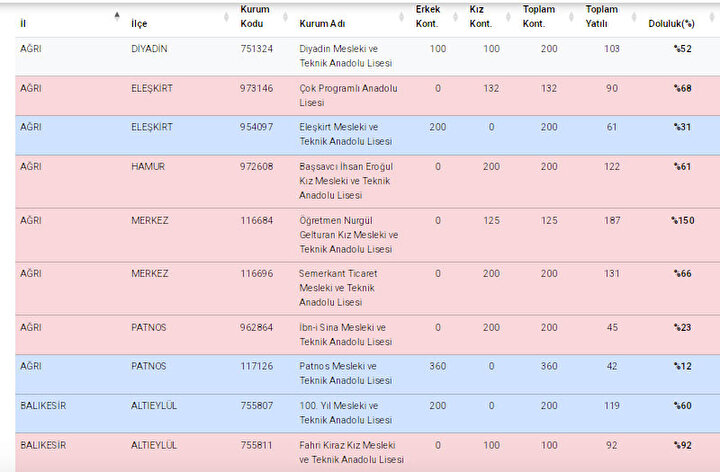Select institution code 973146
This screenshot has width=720, height=472.
[257, 88]
